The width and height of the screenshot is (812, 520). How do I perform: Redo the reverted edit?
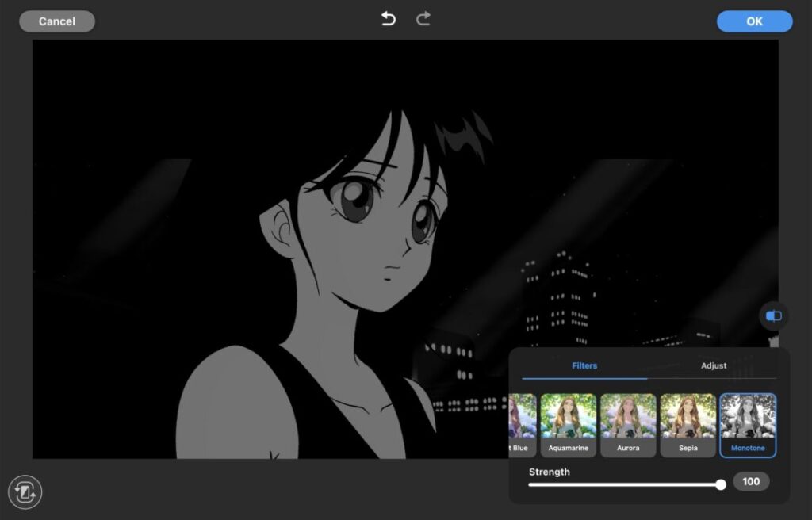[x=423, y=19]
